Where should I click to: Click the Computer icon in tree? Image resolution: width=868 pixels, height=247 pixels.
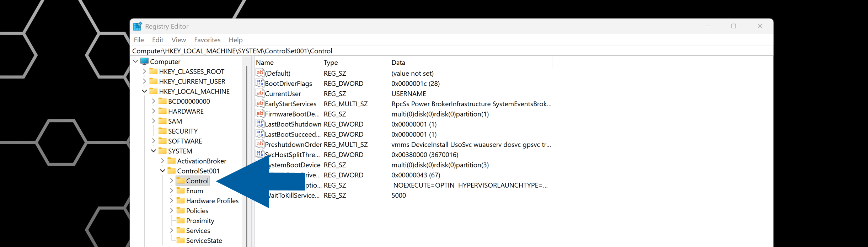(x=144, y=61)
